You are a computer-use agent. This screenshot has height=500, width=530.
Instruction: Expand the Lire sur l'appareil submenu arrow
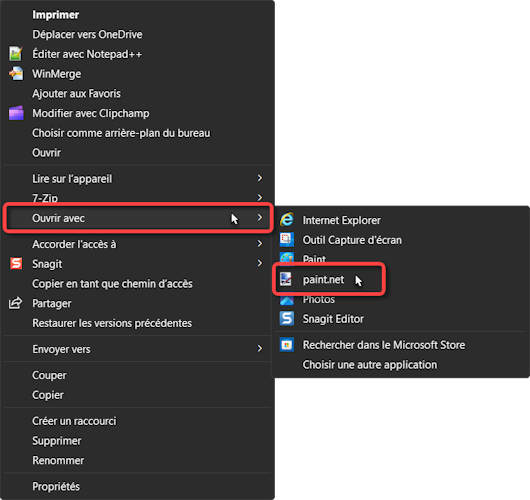tap(260, 178)
